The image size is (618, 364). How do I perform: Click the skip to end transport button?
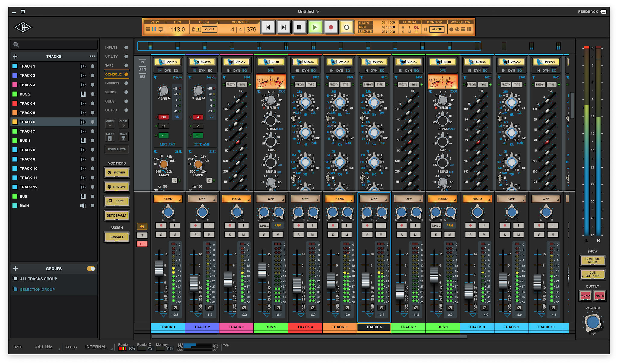283,27
